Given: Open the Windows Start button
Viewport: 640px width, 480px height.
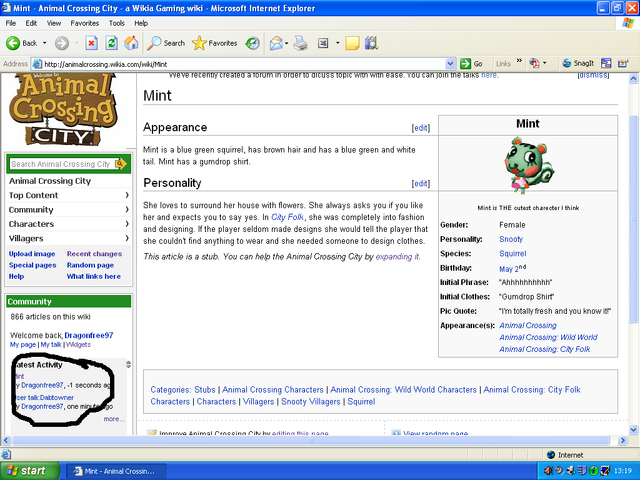Looking at the screenshot, I should 29,471.
